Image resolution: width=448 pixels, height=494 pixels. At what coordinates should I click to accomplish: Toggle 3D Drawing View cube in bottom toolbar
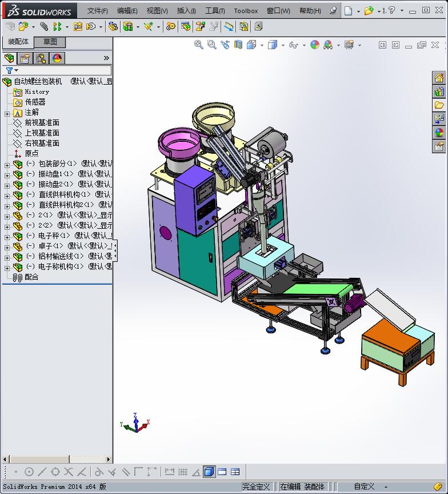click(209, 472)
